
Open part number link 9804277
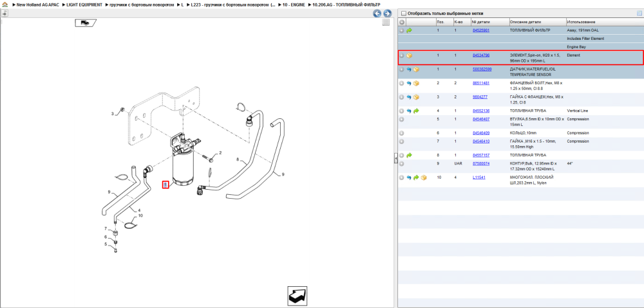click(480, 97)
